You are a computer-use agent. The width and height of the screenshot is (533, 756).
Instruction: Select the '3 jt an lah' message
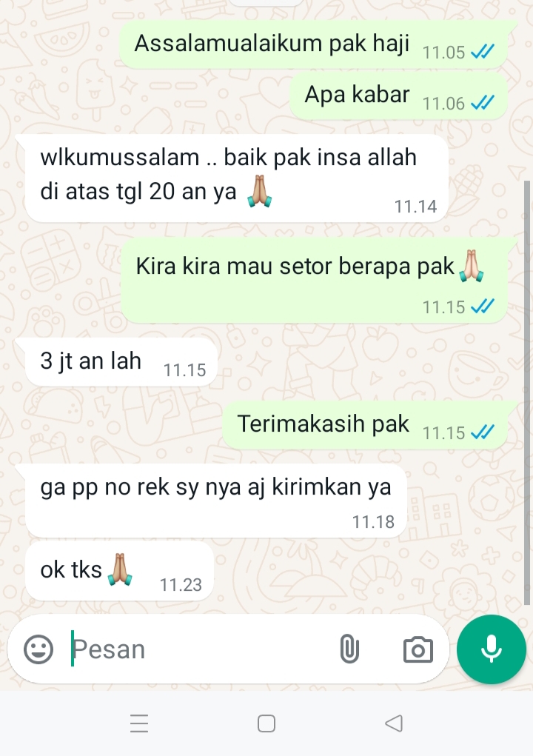(x=121, y=362)
